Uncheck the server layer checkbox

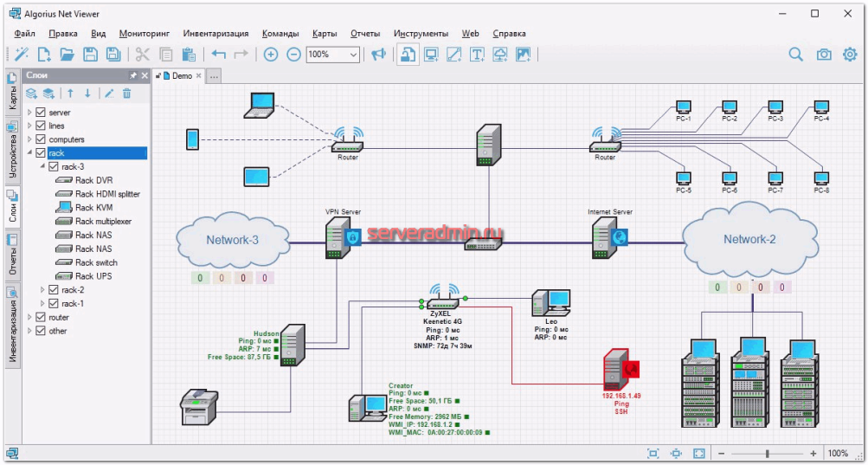pyautogui.click(x=41, y=112)
